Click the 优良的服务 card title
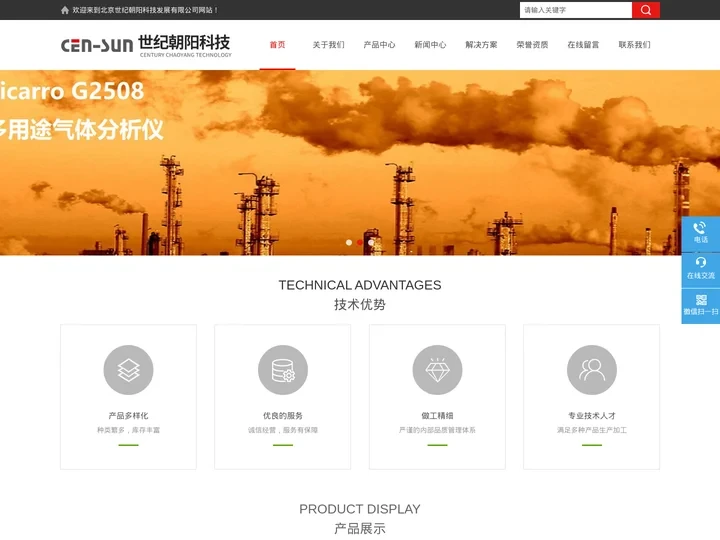Screen dimensions: 720x540 pyautogui.click(x=283, y=416)
